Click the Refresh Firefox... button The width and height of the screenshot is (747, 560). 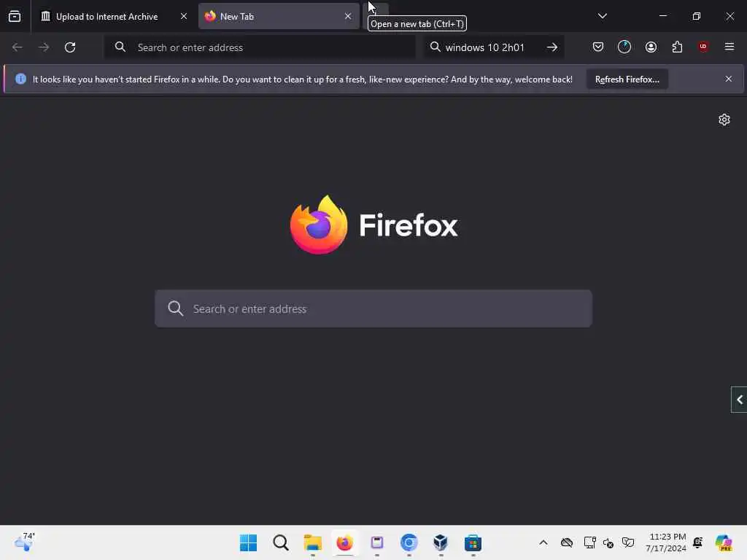[x=627, y=79]
